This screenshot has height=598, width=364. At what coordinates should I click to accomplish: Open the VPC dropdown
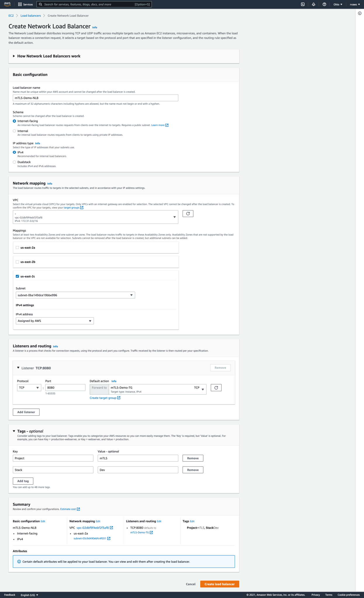tap(95, 217)
